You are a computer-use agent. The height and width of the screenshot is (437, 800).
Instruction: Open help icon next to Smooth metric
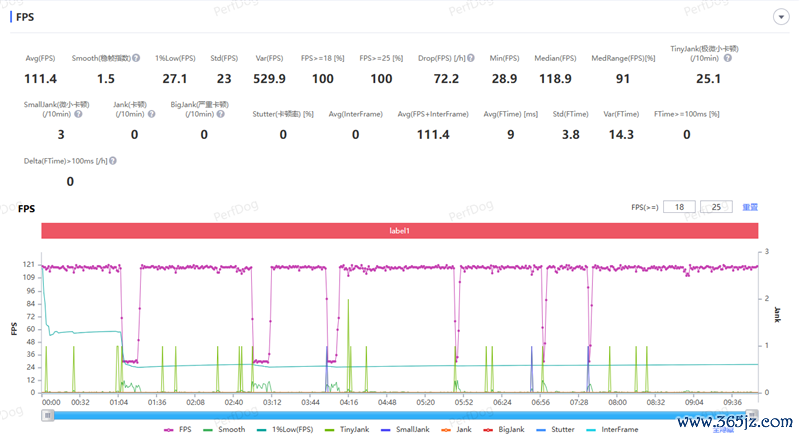[136, 58]
